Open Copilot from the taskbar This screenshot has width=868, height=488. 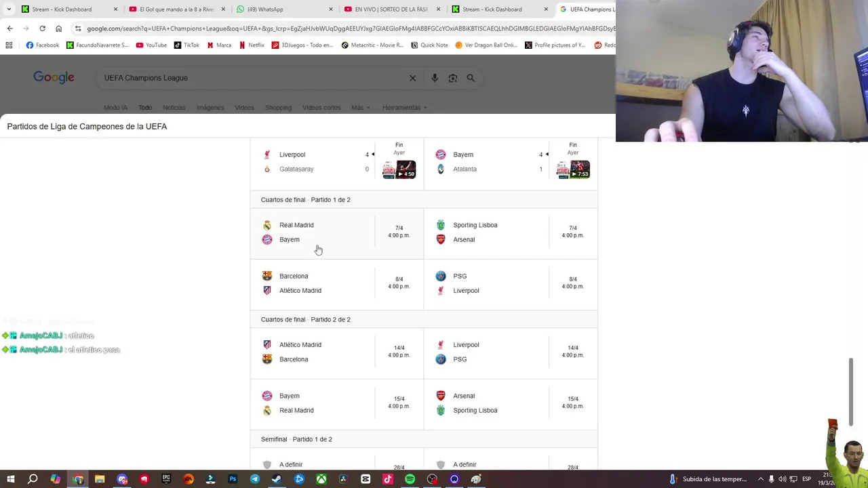point(55,479)
